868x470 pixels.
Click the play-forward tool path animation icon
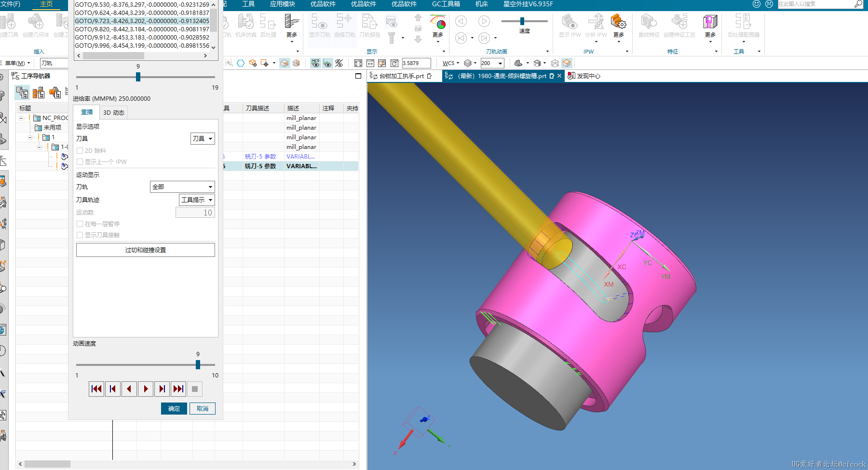coord(484,21)
